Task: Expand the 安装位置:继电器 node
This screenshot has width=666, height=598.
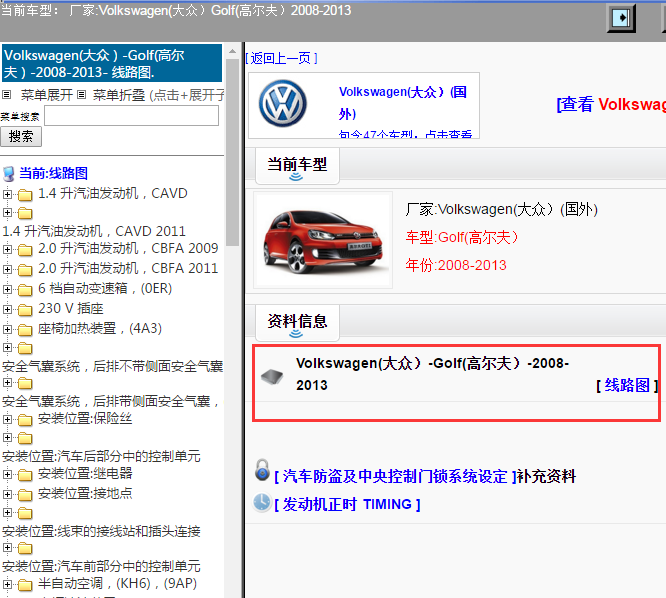Action: pos(7,474)
